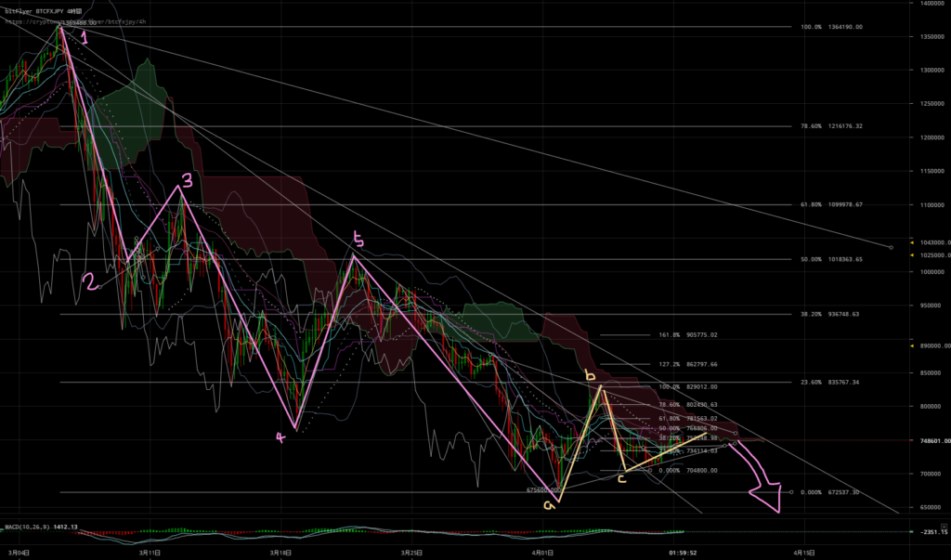Select the yellow wave label c
This screenshot has width=951, height=560.
(621, 478)
